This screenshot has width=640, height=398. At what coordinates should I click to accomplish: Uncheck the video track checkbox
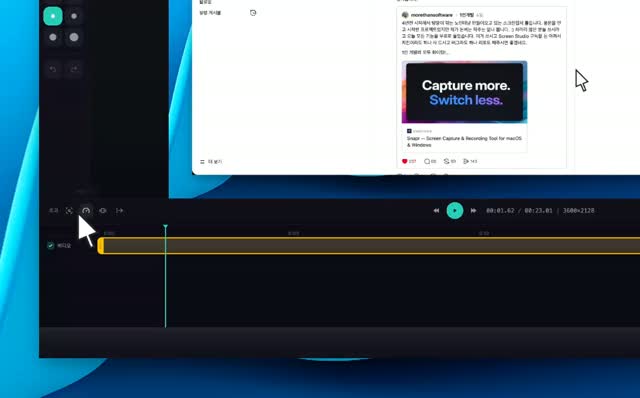(x=50, y=246)
